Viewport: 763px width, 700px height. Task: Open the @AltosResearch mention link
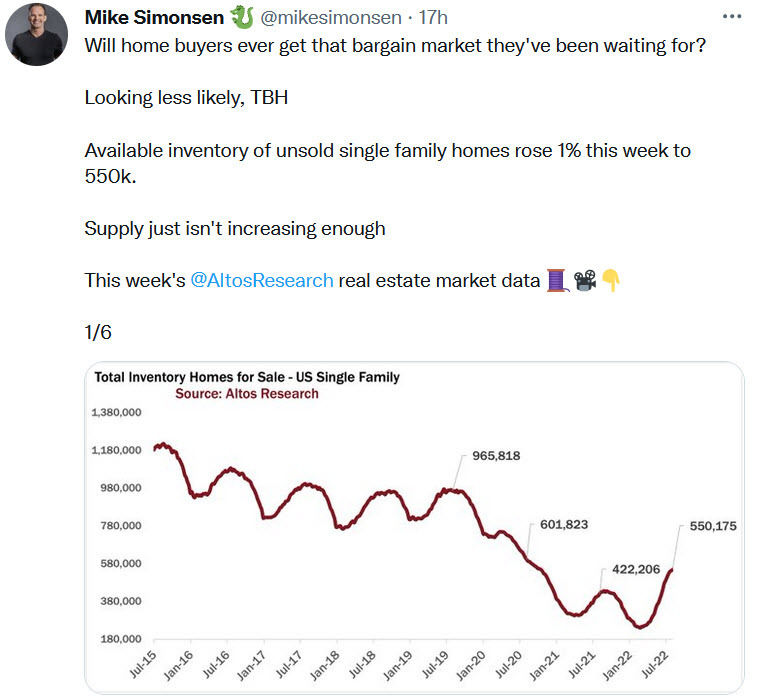click(x=262, y=281)
